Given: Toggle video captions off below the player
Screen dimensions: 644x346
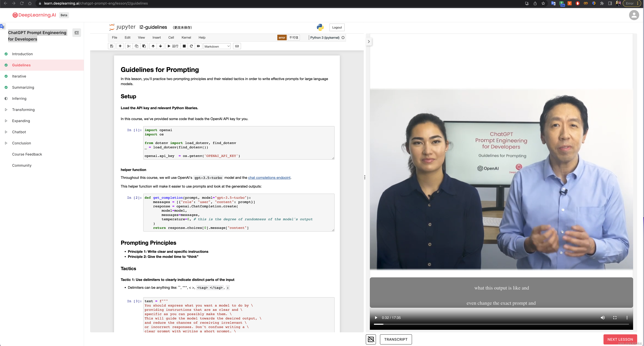Looking at the screenshot, I should (x=371, y=339).
